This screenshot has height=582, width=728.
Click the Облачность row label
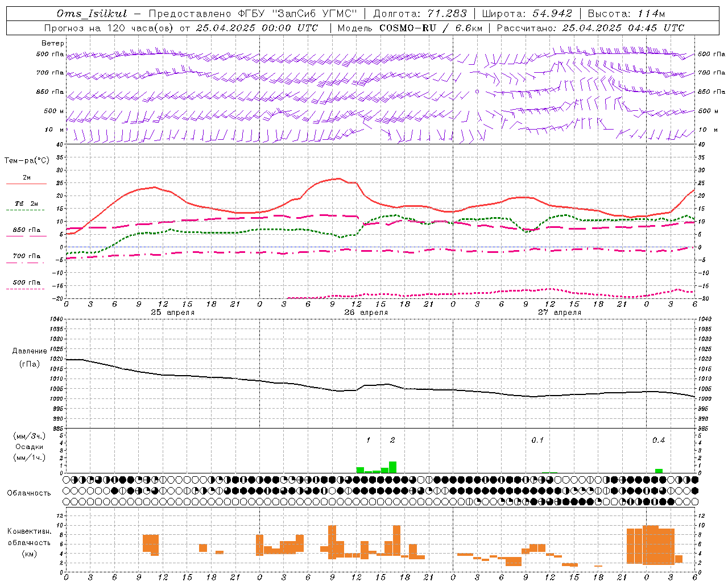pyautogui.click(x=29, y=493)
